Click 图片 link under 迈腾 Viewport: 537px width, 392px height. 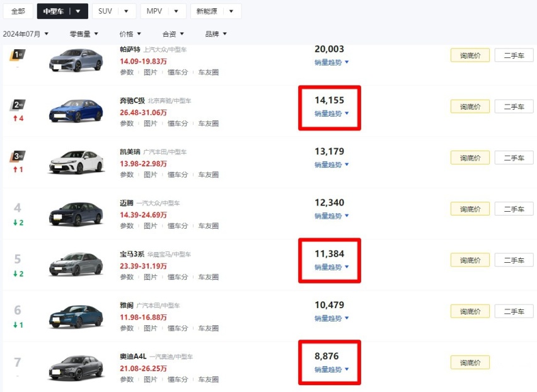[151, 226]
